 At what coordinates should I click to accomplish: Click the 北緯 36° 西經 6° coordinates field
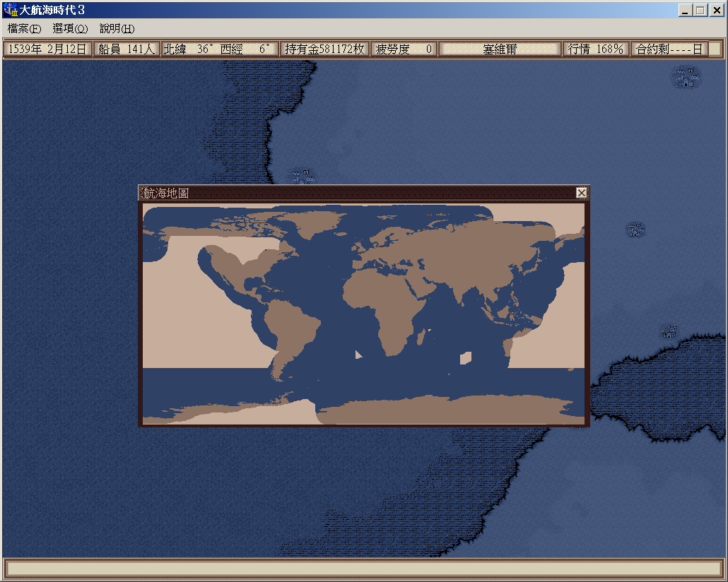pyautogui.click(x=219, y=49)
